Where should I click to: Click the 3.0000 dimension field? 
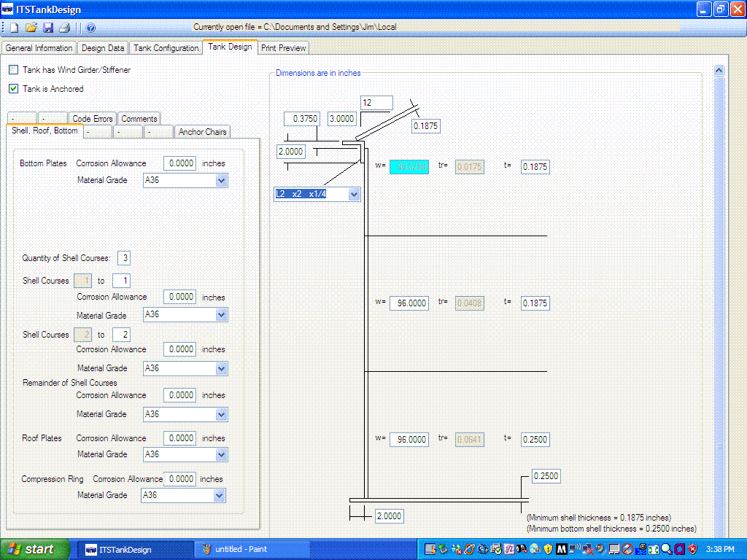pyautogui.click(x=342, y=119)
